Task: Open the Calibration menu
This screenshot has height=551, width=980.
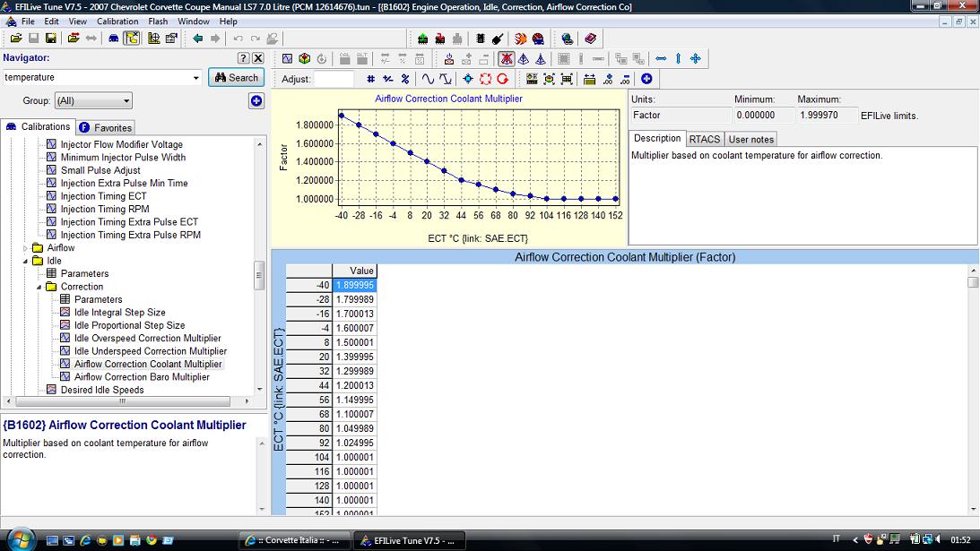Action: pyautogui.click(x=117, y=22)
